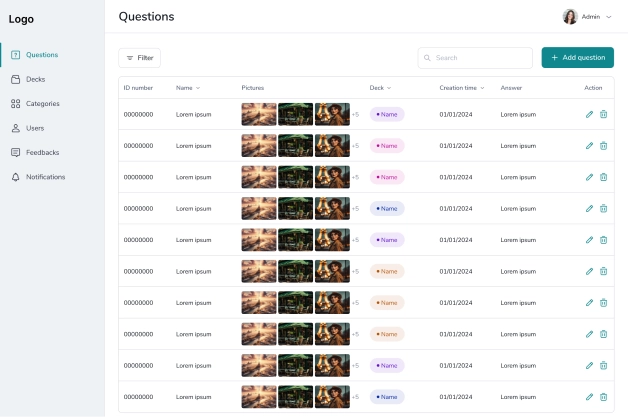Click the Search input field
The image size is (628, 417).
pos(476,58)
